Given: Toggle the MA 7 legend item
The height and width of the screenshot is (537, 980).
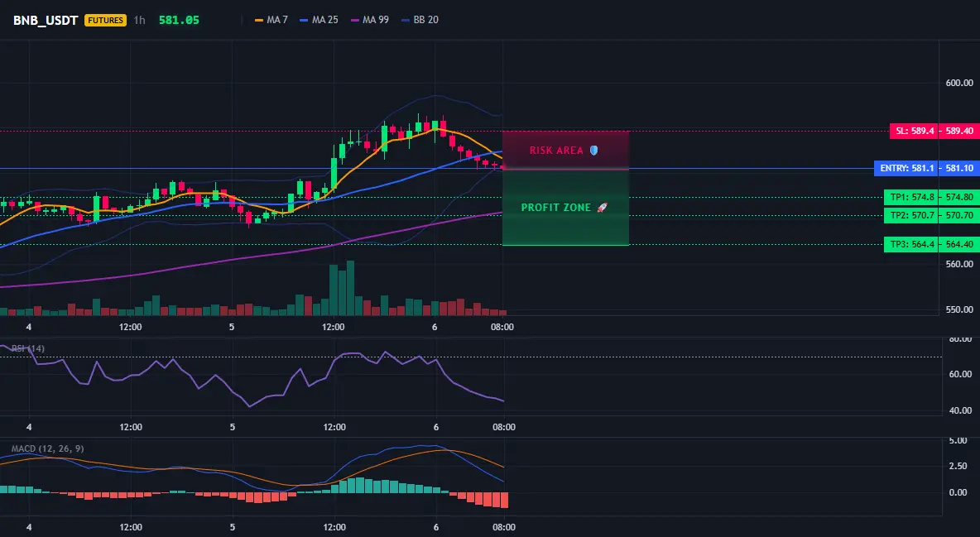Looking at the screenshot, I should coord(271,20).
